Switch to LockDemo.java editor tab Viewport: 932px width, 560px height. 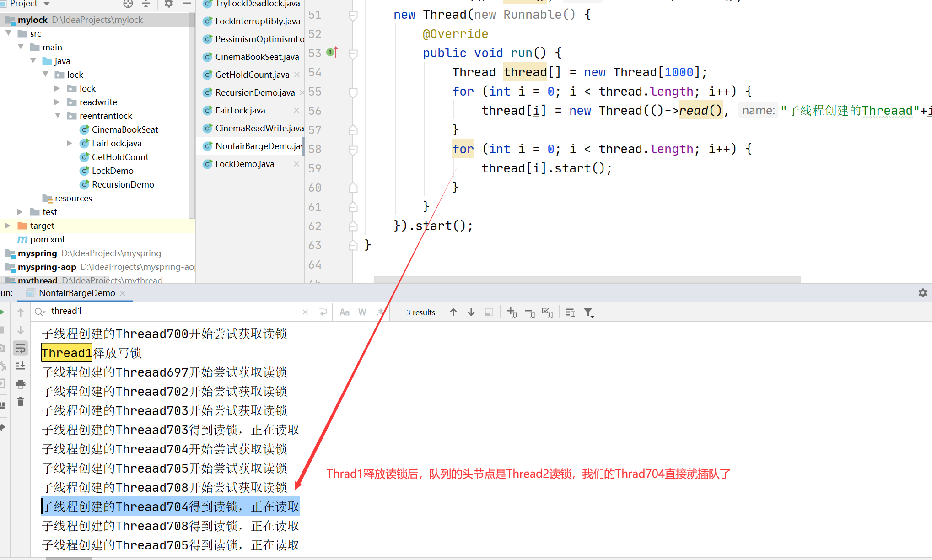point(245,164)
